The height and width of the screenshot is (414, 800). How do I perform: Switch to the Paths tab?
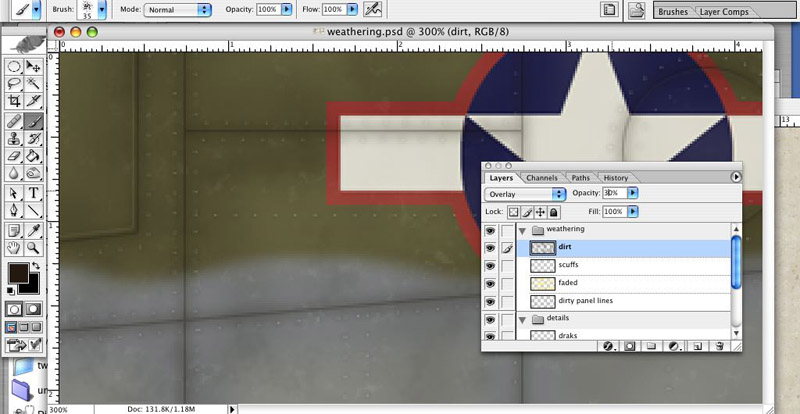coord(581,178)
